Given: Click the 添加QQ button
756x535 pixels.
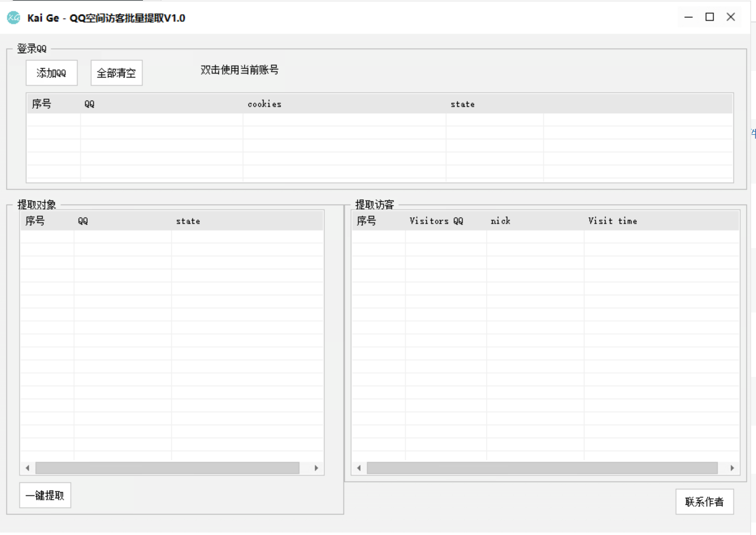Looking at the screenshot, I should click(x=51, y=72).
